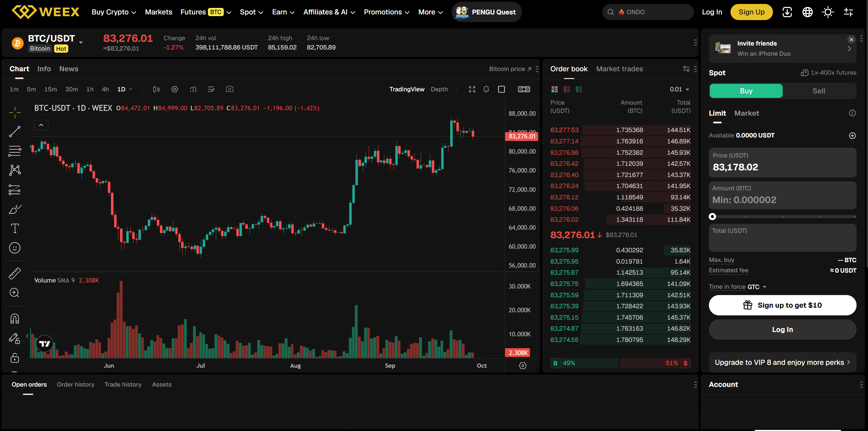
Task: Select the crosshair cursor tool
Action: point(15,113)
